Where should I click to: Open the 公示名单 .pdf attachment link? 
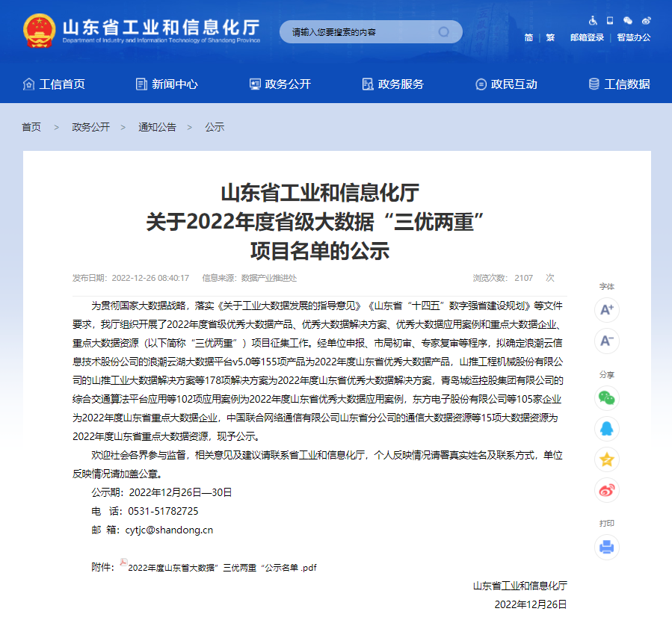[223, 568]
